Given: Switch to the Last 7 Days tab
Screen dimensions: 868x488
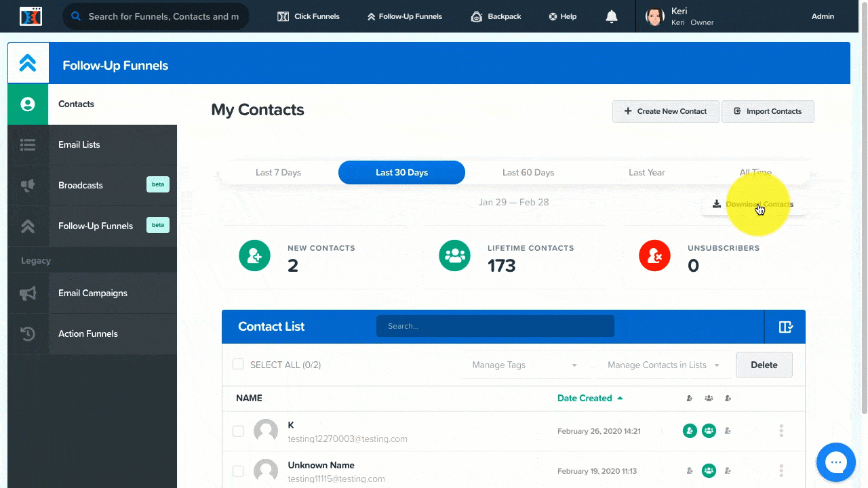Looking at the screenshot, I should click(x=278, y=172).
